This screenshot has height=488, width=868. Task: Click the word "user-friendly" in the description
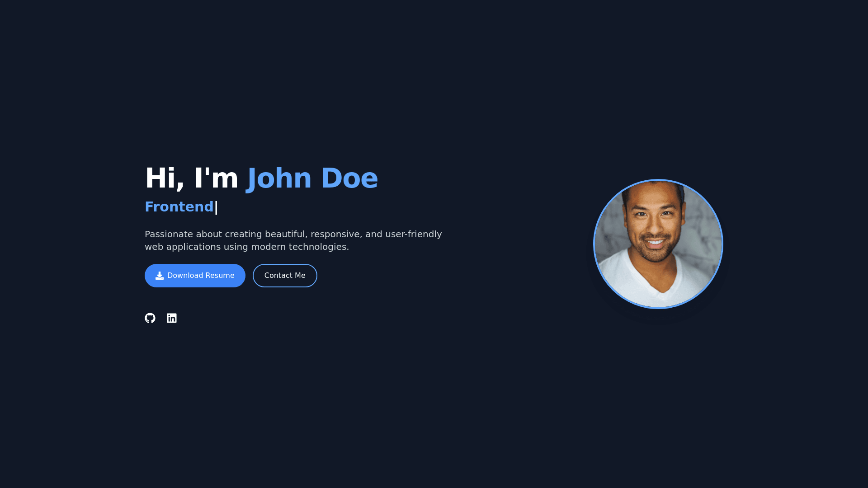[x=413, y=234]
